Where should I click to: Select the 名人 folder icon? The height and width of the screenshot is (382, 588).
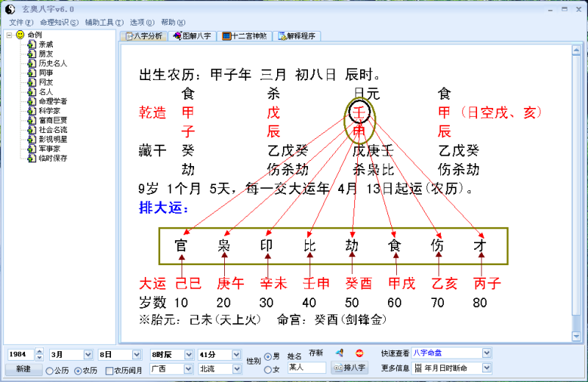[x=32, y=92]
